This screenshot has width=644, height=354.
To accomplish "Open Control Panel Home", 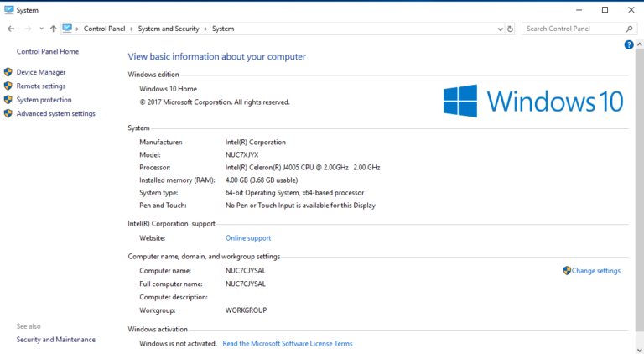I will [x=48, y=51].
